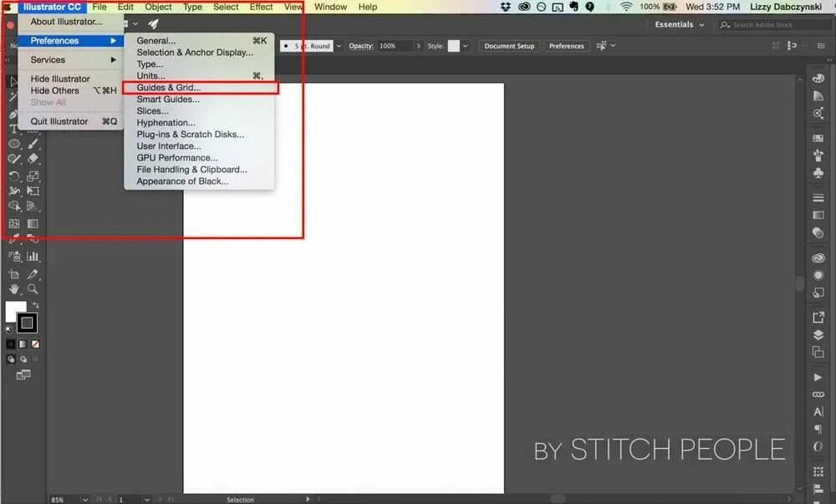Viewport: 836px width, 504px height.
Task: Choose User Interface... menu entry
Action: point(200,146)
